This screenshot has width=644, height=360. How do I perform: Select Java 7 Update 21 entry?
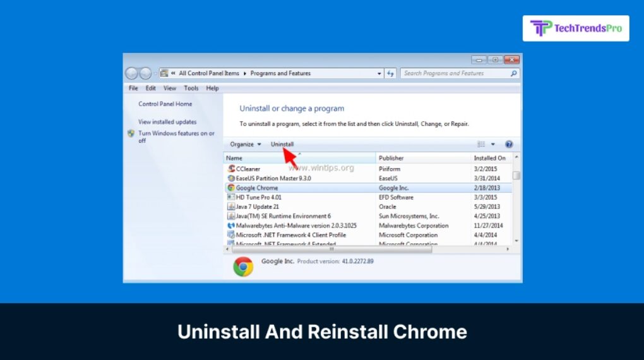click(x=258, y=207)
